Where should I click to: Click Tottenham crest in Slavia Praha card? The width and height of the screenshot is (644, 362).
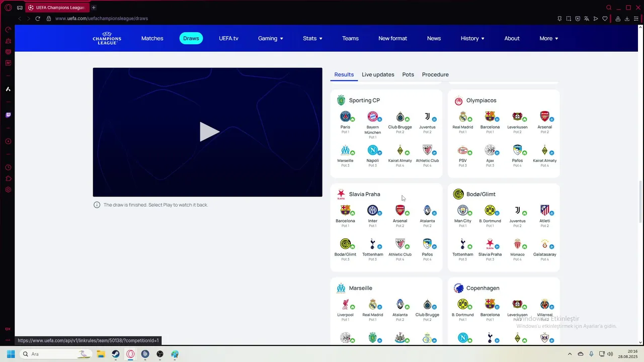click(x=372, y=244)
